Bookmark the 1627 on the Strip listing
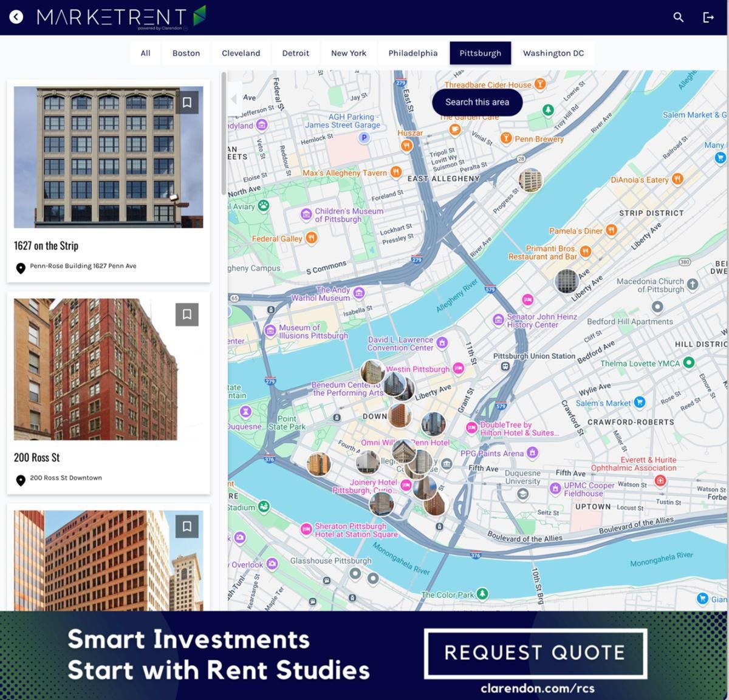 pos(187,102)
